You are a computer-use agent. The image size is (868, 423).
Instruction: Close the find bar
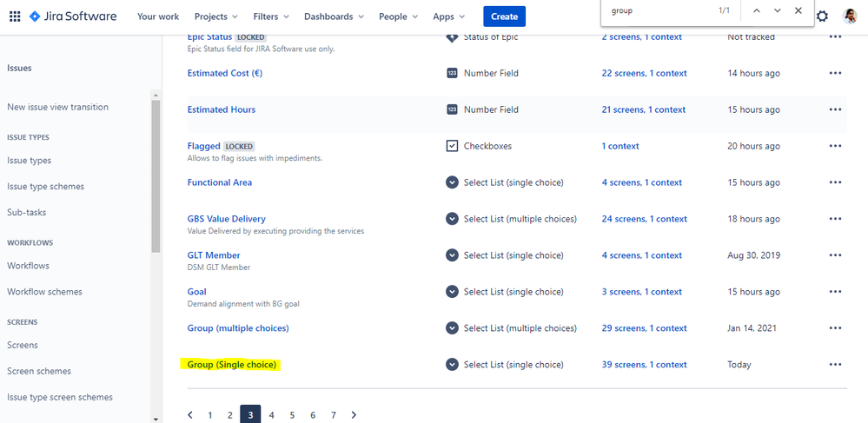[x=798, y=10]
